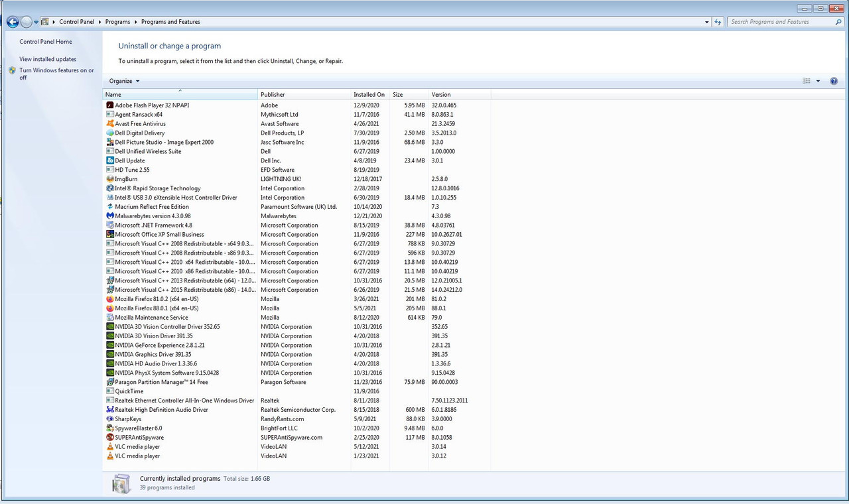The width and height of the screenshot is (849, 504).
Task: Open the Change your view dropdown arrow
Action: (x=818, y=80)
